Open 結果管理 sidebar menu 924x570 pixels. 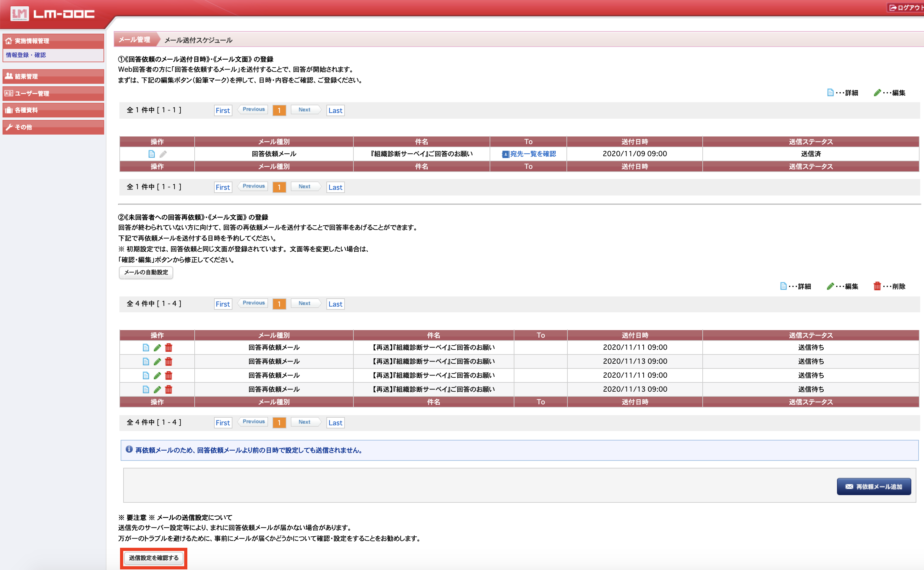point(53,76)
